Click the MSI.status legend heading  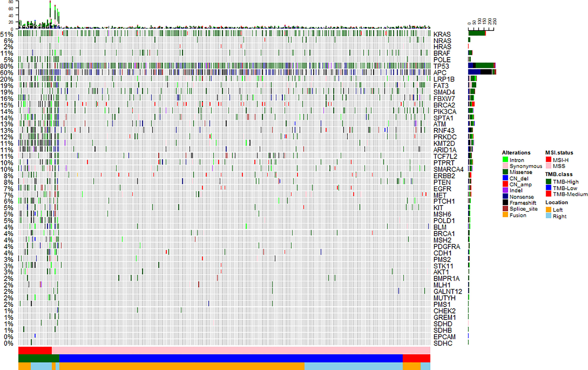[559, 152]
